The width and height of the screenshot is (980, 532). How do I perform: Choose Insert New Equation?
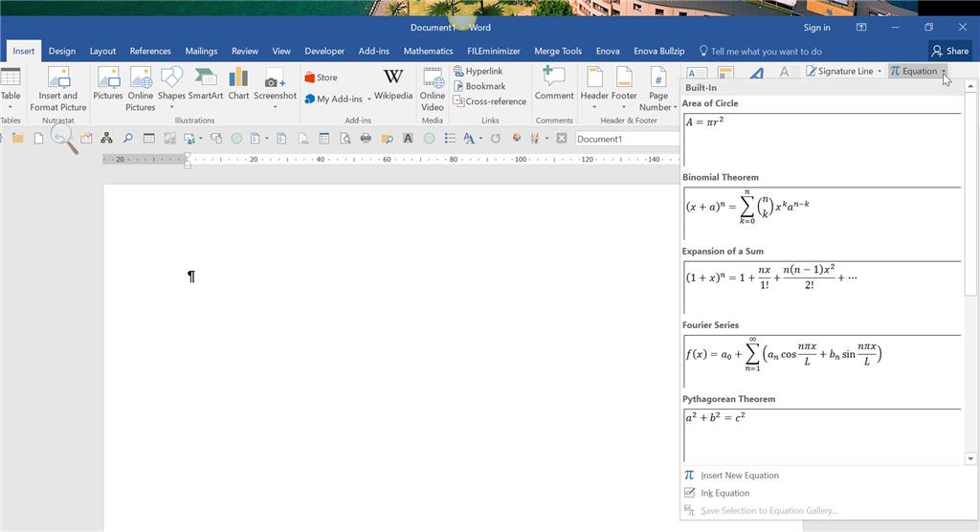point(740,476)
